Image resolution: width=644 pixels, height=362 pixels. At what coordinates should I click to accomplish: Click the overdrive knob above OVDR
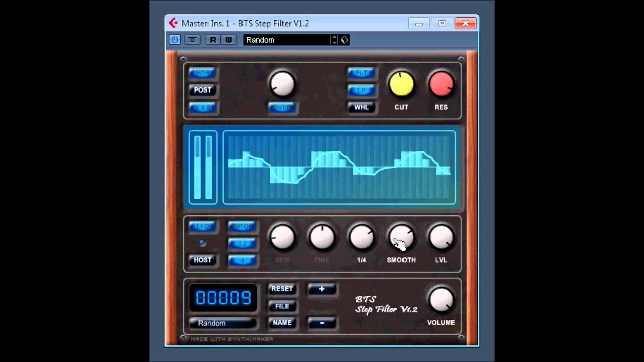[x=282, y=83]
